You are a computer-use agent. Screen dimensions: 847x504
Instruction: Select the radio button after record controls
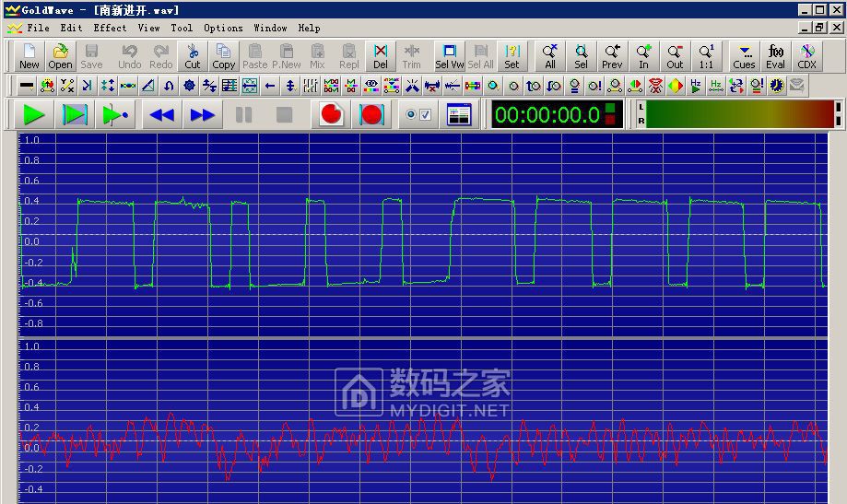411,115
